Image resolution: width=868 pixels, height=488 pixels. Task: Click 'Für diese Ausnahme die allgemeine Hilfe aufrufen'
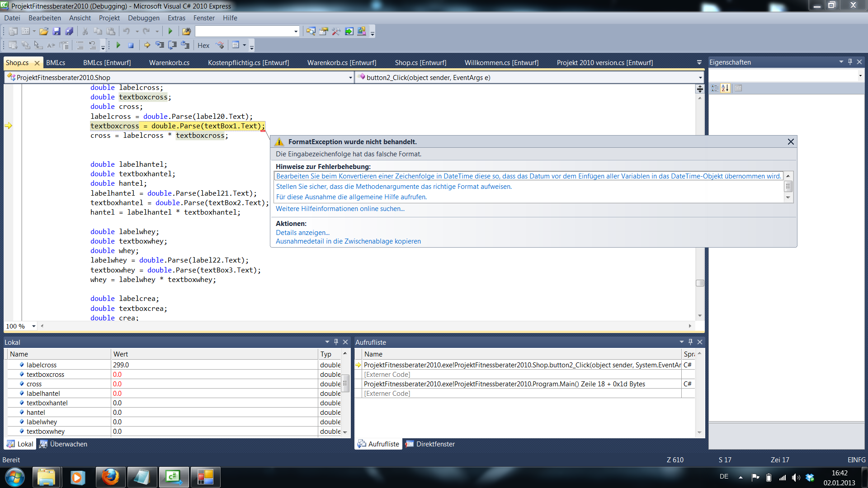(351, 197)
